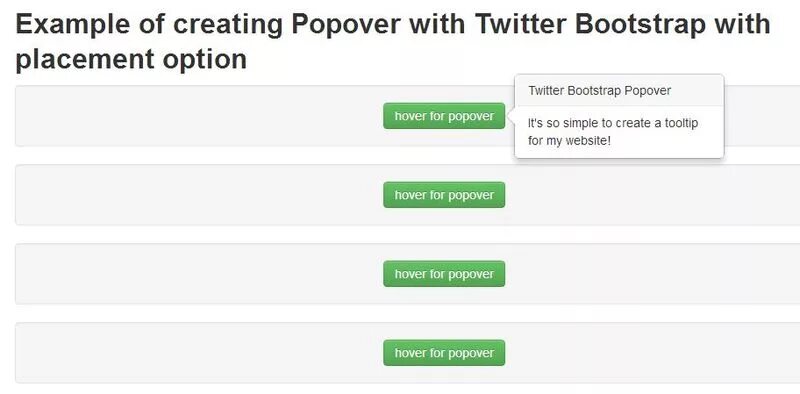This screenshot has height=394, width=800.
Task: Click the page heading Example of creating Popover
Action: [393, 41]
